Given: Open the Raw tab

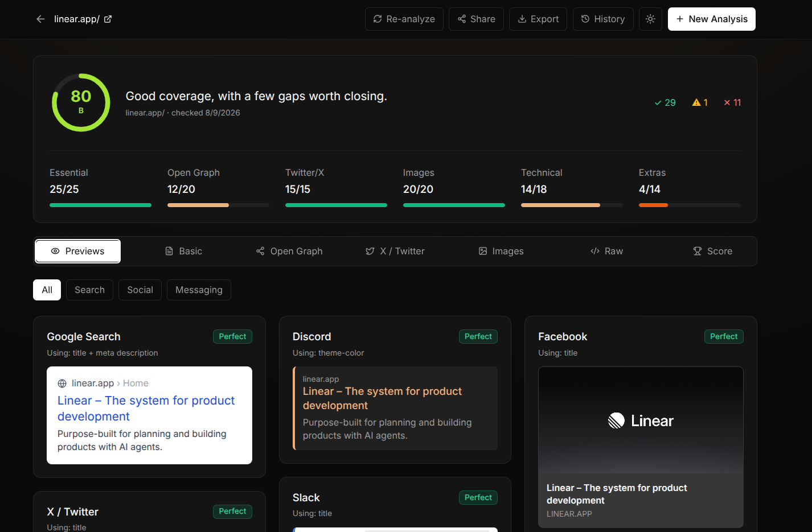Looking at the screenshot, I should (x=607, y=251).
